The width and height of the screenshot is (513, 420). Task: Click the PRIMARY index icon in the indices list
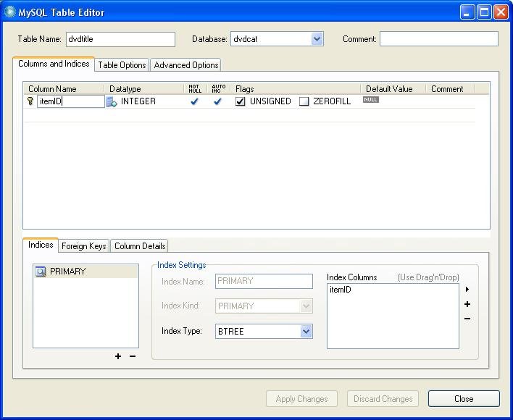41,272
